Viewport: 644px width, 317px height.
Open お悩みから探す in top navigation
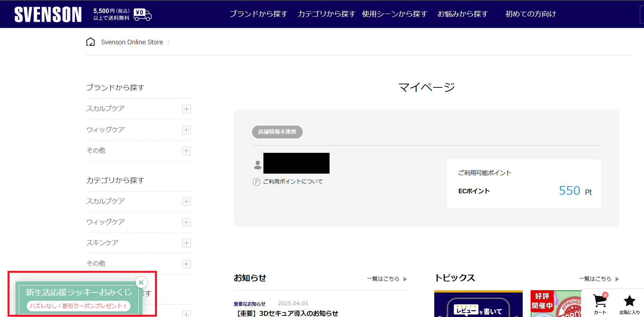click(462, 14)
